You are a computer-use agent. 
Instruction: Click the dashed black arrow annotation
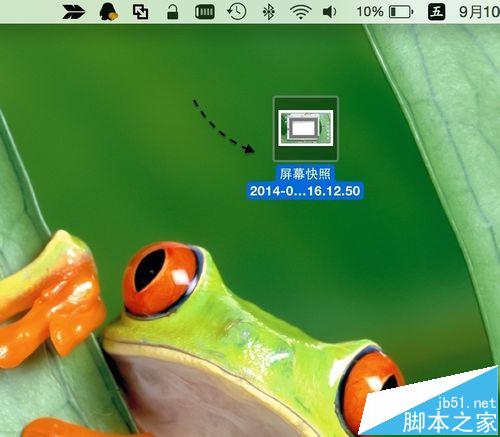(x=224, y=126)
